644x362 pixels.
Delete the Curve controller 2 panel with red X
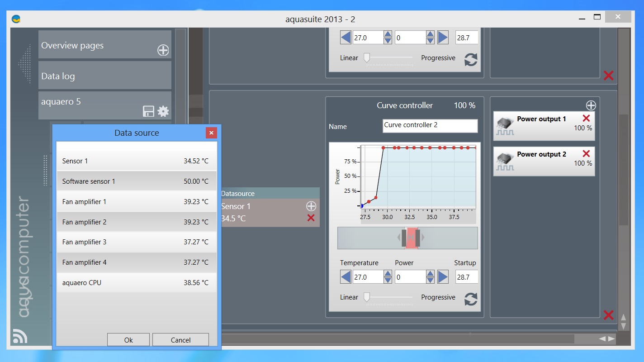coord(608,315)
